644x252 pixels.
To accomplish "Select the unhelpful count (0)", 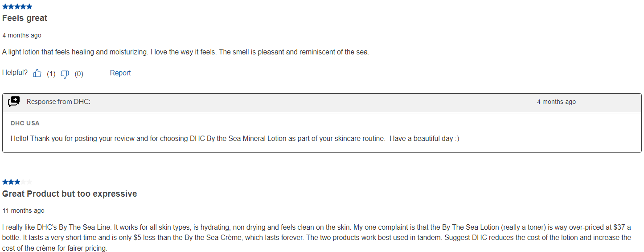I will pos(79,74).
